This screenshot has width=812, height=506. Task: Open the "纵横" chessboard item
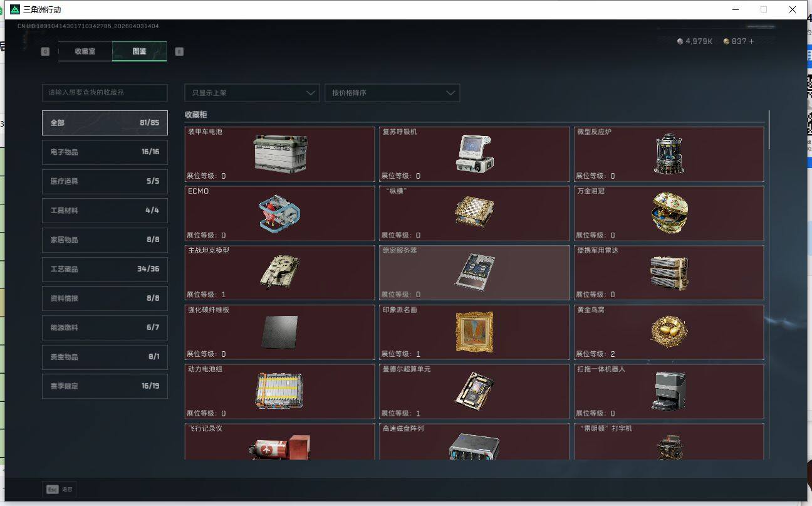[474, 213]
